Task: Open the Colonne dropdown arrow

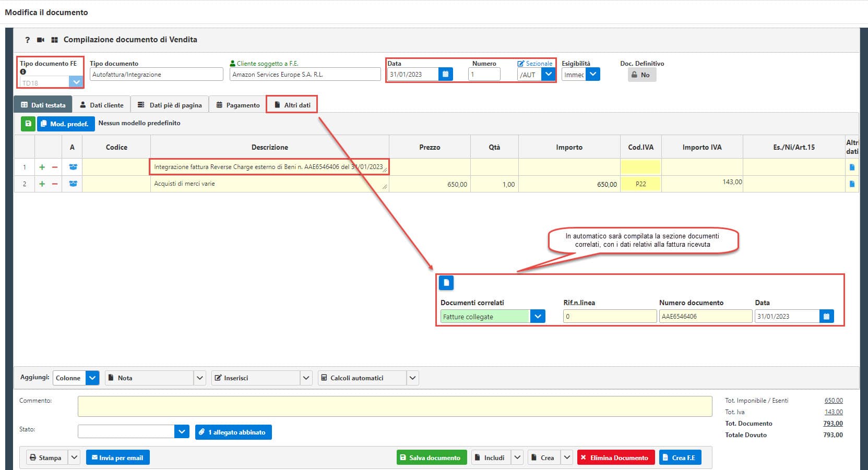Action: tap(92, 378)
